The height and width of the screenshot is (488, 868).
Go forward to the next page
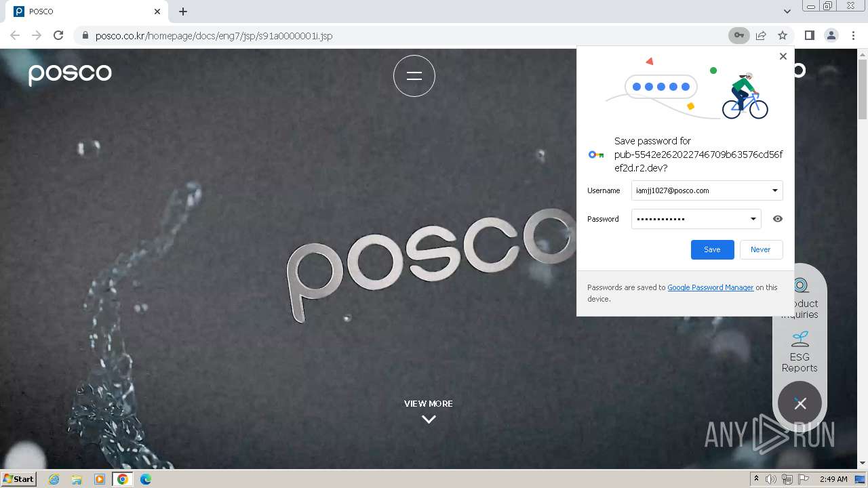(x=37, y=35)
